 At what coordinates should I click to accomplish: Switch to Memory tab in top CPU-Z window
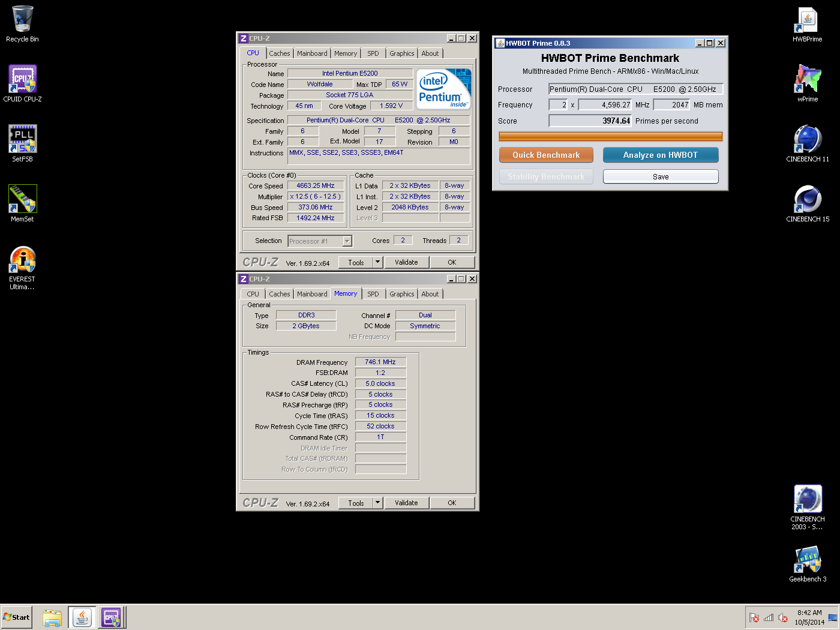click(x=346, y=53)
